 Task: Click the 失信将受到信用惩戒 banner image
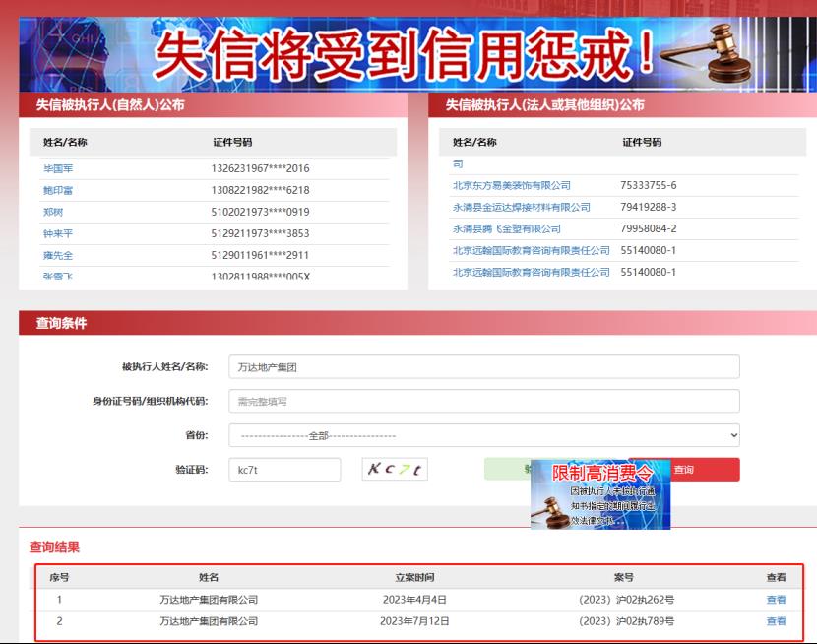[418, 55]
